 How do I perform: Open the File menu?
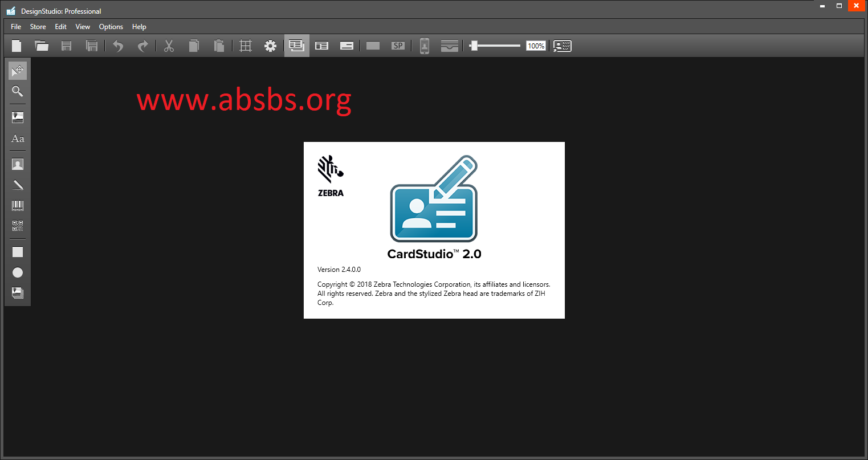tap(15, 26)
